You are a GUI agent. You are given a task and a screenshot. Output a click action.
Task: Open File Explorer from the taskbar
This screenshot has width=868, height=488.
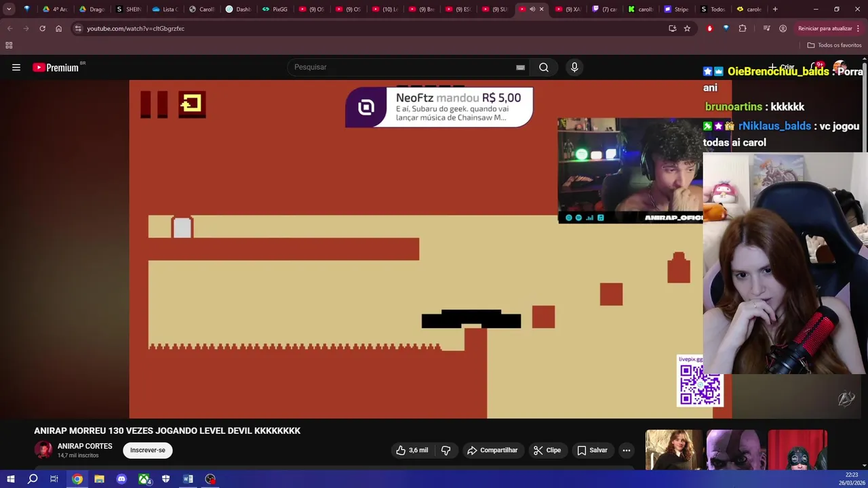pos(99,479)
